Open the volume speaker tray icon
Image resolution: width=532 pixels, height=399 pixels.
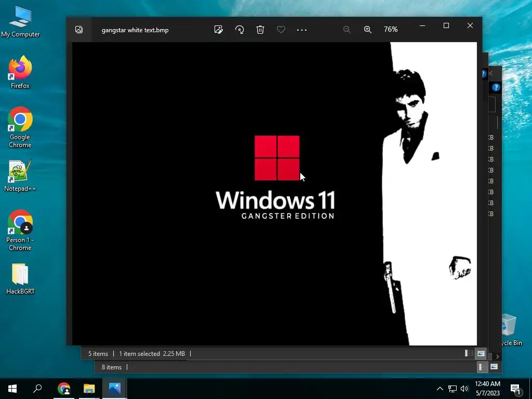click(x=464, y=389)
